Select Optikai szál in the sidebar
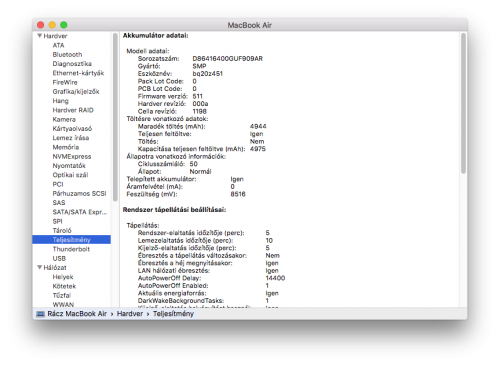 click(70, 175)
